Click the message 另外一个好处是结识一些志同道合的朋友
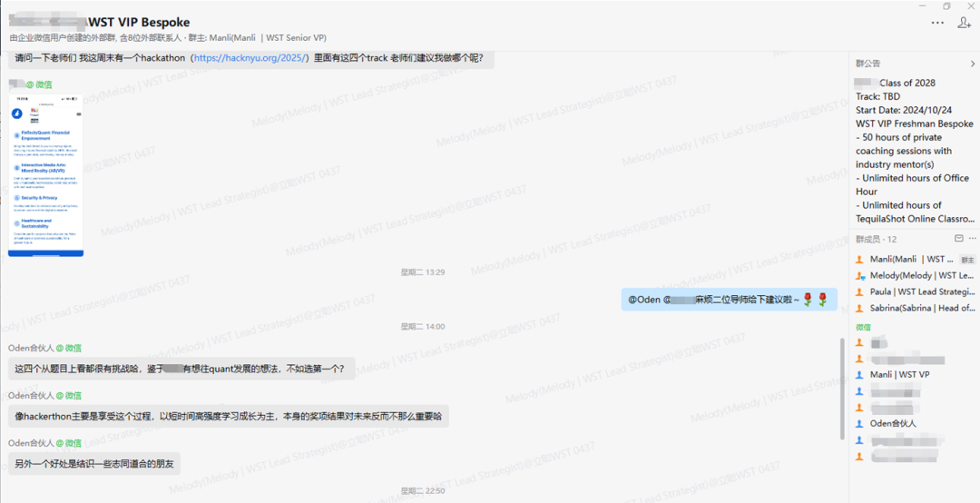Screen dimensions: 980x503 (94, 464)
